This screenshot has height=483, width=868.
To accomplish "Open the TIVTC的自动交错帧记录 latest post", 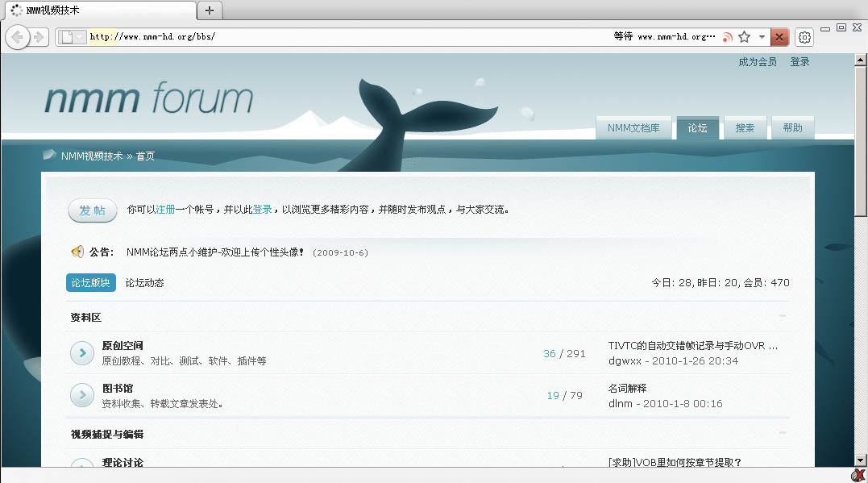I will pyautogui.click(x=693, y=346).
